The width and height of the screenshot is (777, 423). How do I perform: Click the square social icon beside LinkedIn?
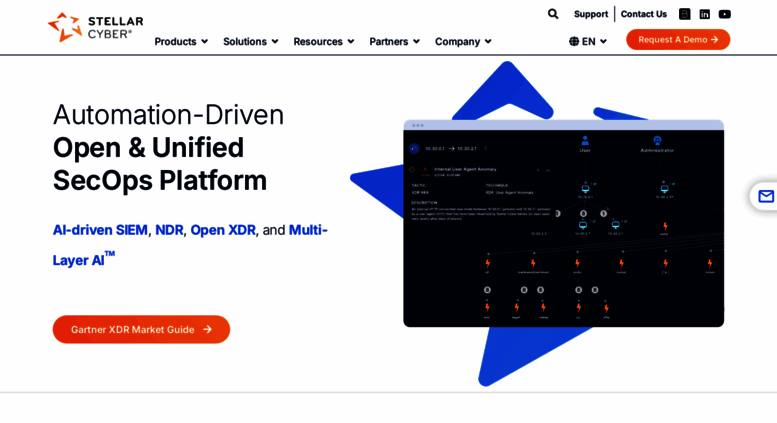pyautogui.click(x=684, y=14)
